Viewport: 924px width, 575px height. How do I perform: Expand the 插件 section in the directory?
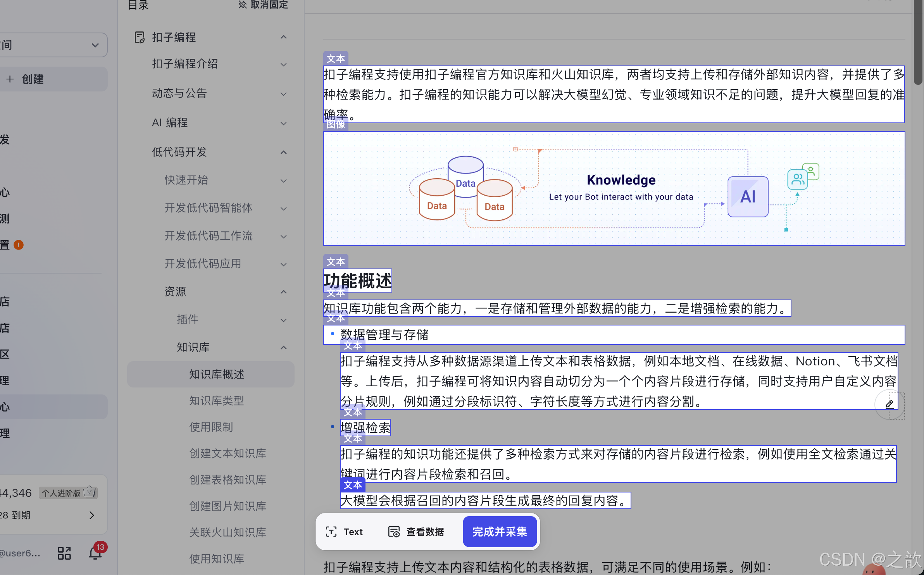[x=283, y=320]
